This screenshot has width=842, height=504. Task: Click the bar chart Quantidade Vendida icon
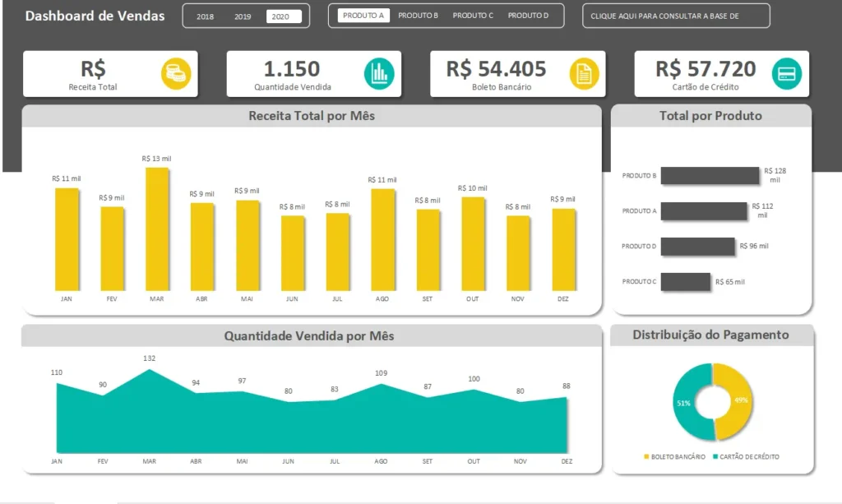coord(379,74)
